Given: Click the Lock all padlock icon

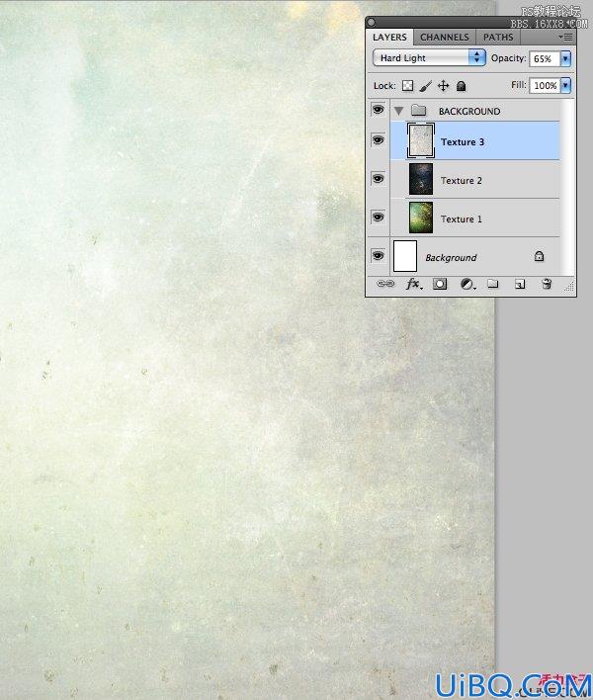Looking at the screenshot, I should [x=462, y=86].
